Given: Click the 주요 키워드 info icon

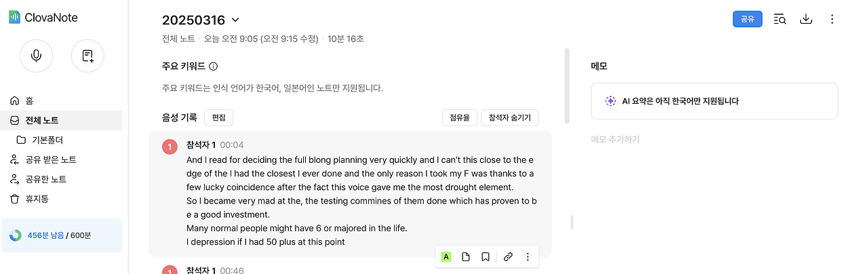Looking at the screenshot, I should (213, 66).
